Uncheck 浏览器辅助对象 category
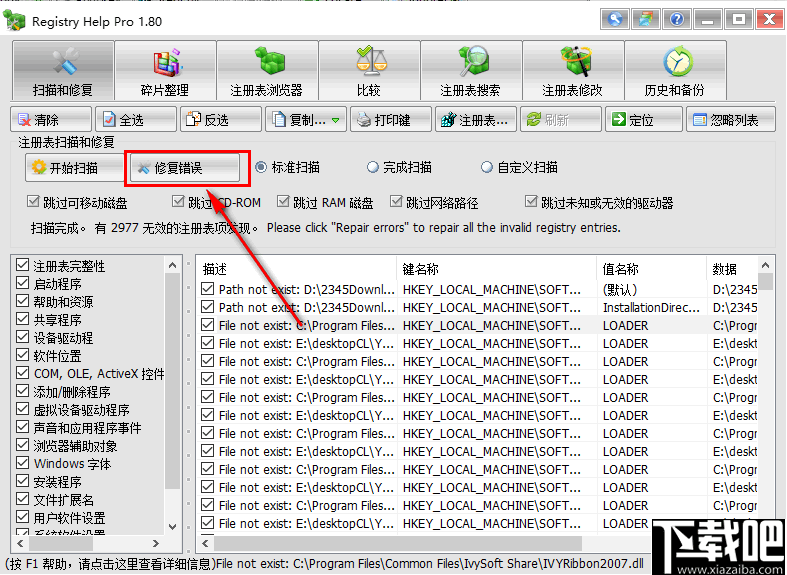 (x=23, y=445)
